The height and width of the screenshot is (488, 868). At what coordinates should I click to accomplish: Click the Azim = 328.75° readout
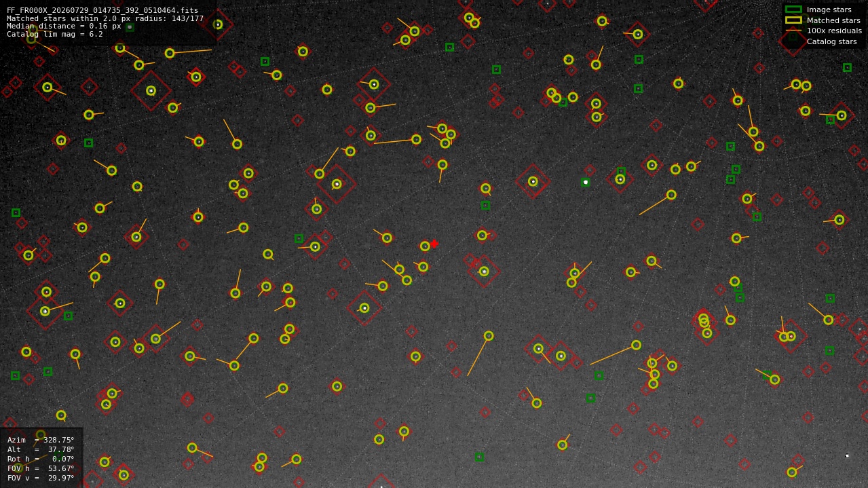(x=41, y=440)
